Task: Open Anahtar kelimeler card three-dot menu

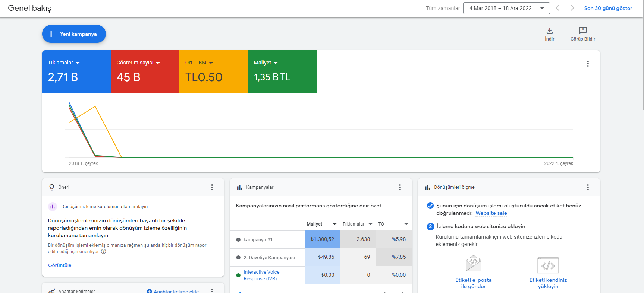Action: 212,290
